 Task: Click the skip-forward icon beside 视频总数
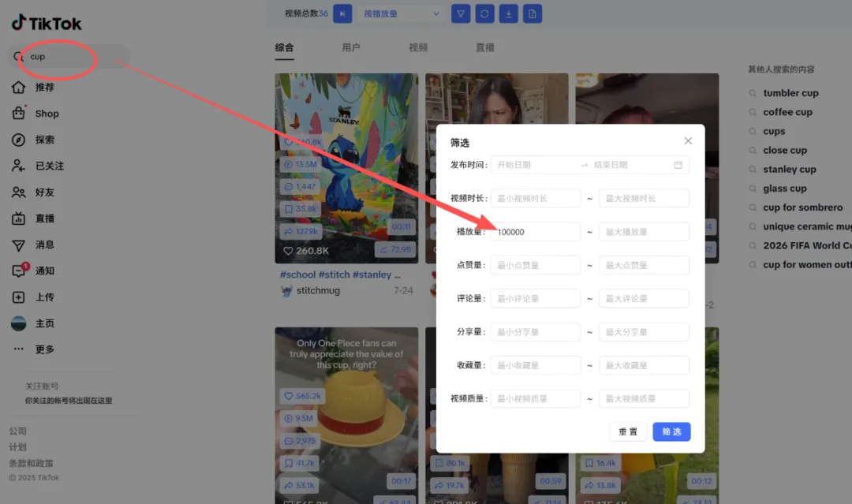pos(342,13)
